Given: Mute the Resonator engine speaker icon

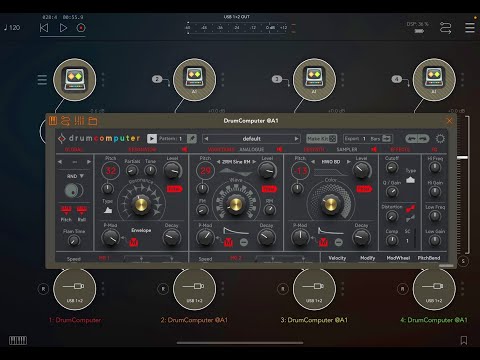Looking at the screenshot, I should (x=184, y=150).
